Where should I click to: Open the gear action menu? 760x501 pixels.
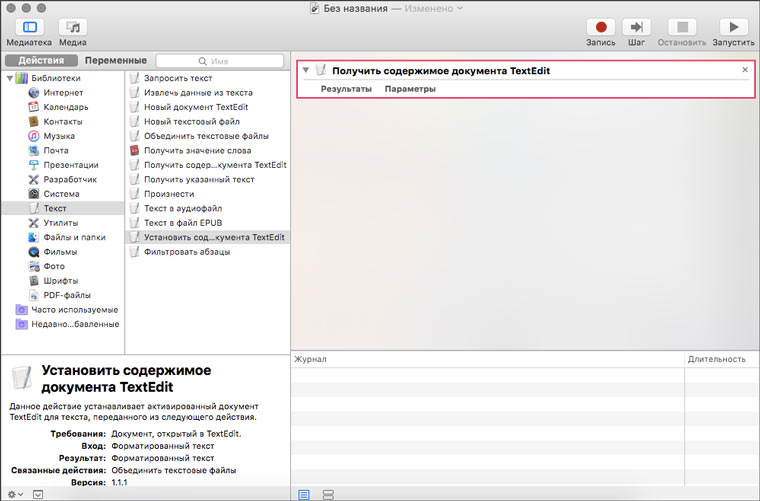pyautogui.click(x=15, y=494)
